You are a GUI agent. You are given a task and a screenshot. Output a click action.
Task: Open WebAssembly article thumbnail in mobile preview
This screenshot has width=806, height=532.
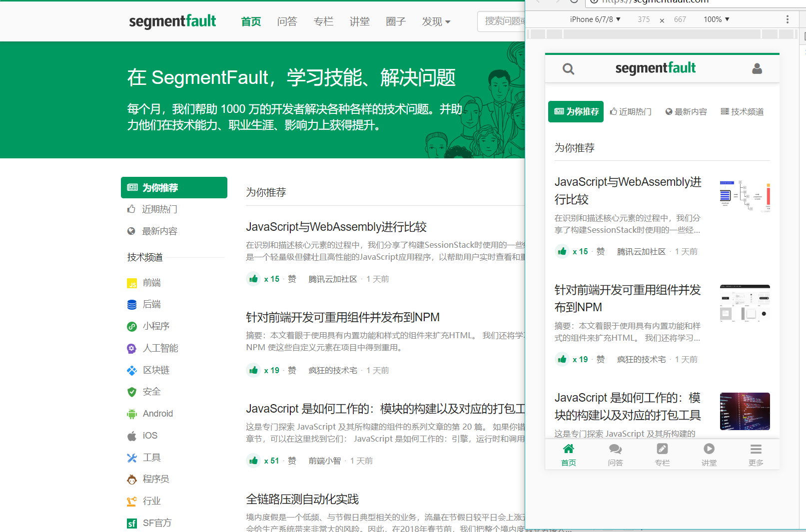pos(745,196)
